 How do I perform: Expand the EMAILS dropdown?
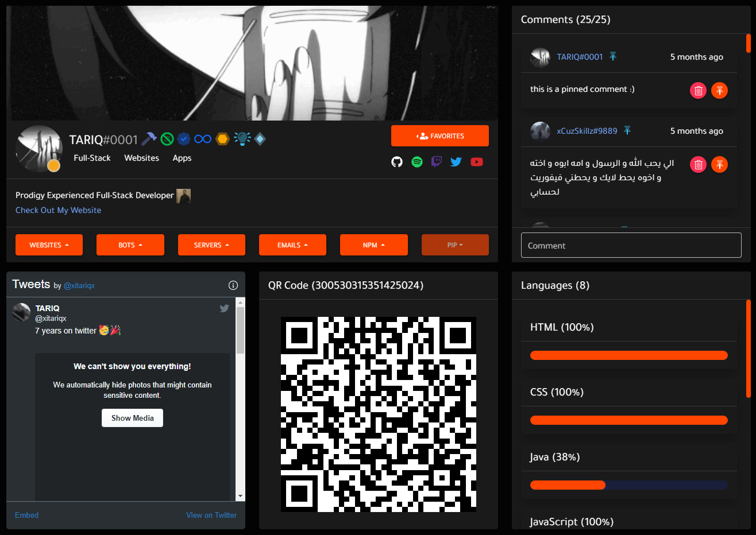(292, 245)
